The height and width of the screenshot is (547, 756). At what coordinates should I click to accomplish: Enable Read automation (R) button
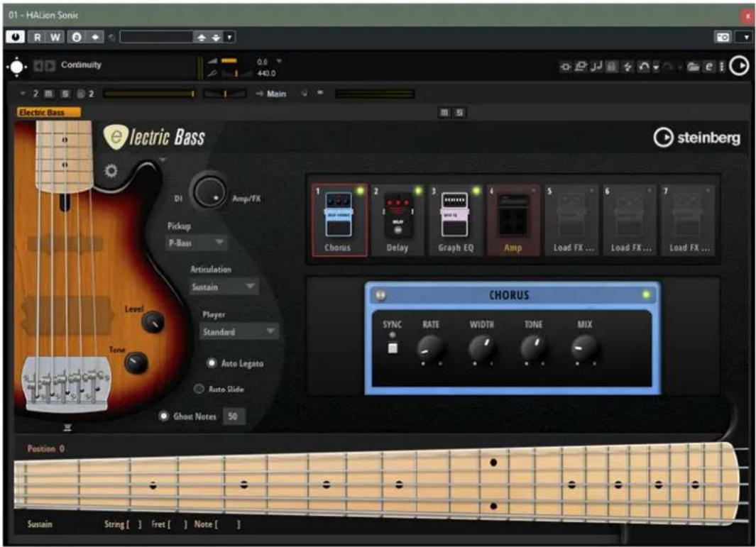37,37
